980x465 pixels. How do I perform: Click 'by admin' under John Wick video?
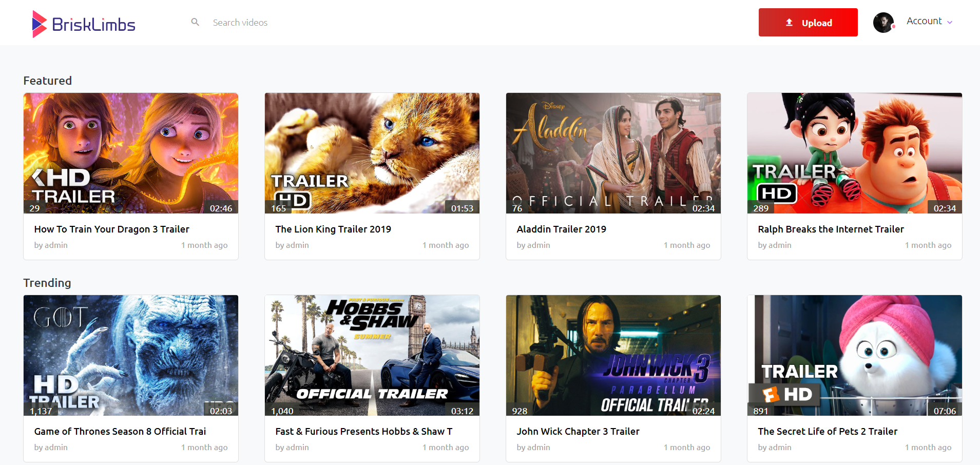(533, 448)
